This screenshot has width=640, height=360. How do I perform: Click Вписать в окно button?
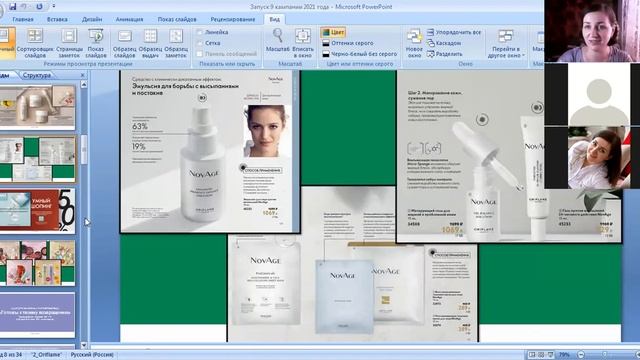303,43
